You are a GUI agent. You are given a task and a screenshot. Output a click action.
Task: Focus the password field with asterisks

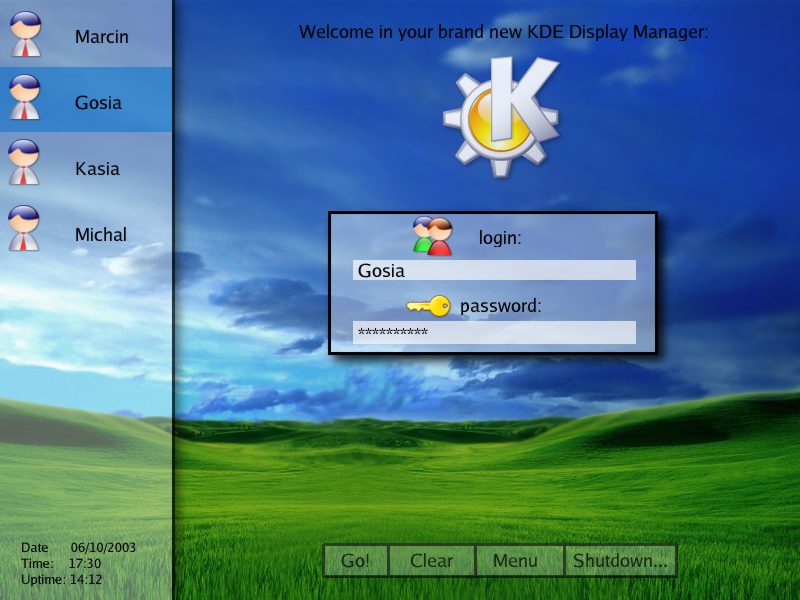click(x=494, y=332)
